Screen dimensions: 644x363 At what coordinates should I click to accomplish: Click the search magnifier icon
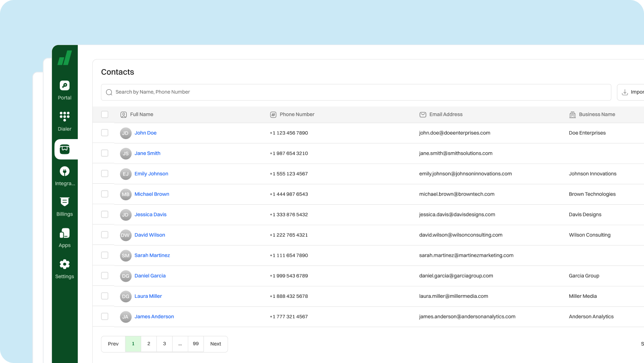(x=109, y=92)
